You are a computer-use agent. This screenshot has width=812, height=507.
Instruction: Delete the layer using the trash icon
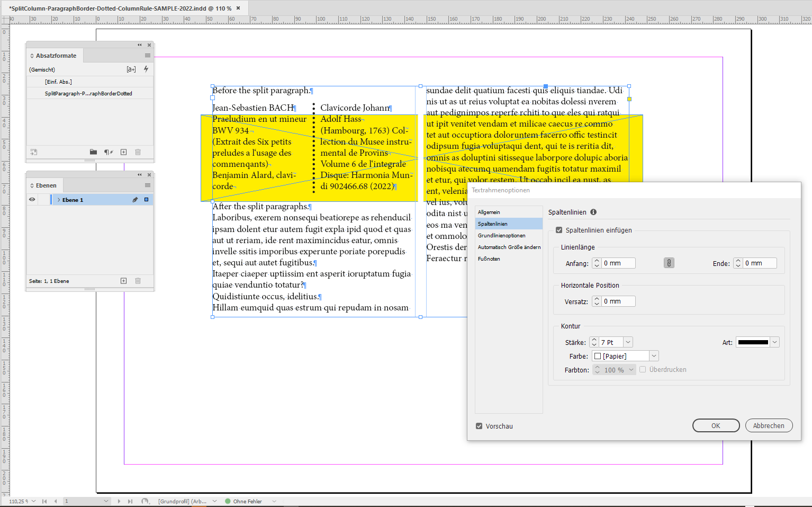[x=138, y=281]
